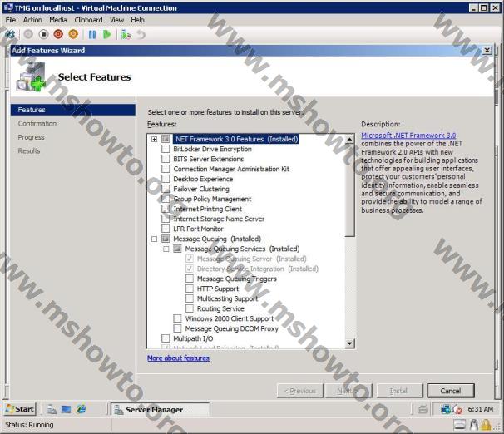Open the Help menu
This screenshot has width=504, height=434.
click(x=137, y=20)
